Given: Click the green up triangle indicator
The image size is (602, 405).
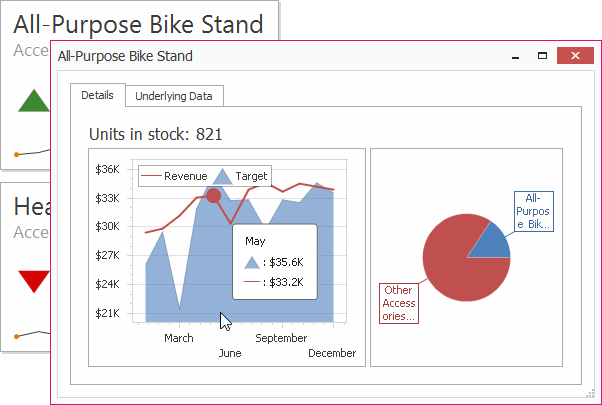Looking at the screenshot, I should (33, 100).
